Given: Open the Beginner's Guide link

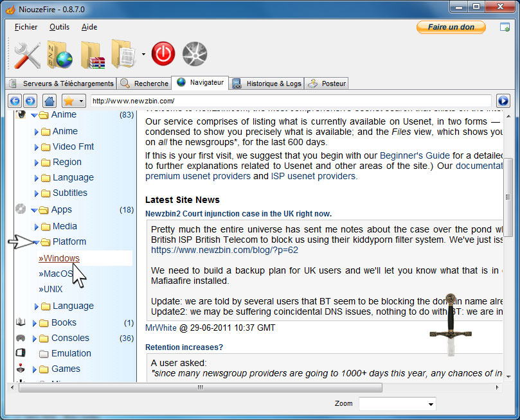Looking at the screenshot, I should pyautogui.click(x=415, y=155).
